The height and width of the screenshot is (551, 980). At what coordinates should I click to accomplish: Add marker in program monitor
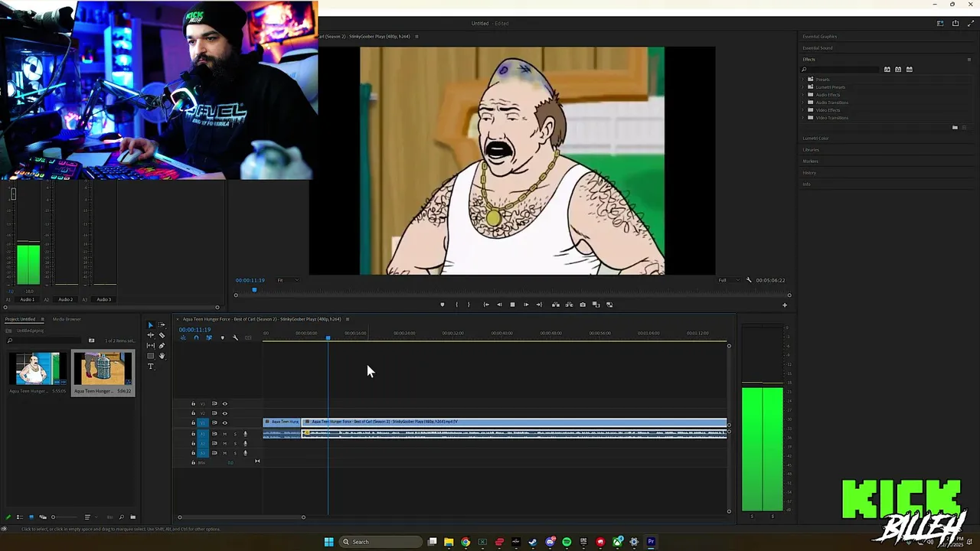coord(443,305)
